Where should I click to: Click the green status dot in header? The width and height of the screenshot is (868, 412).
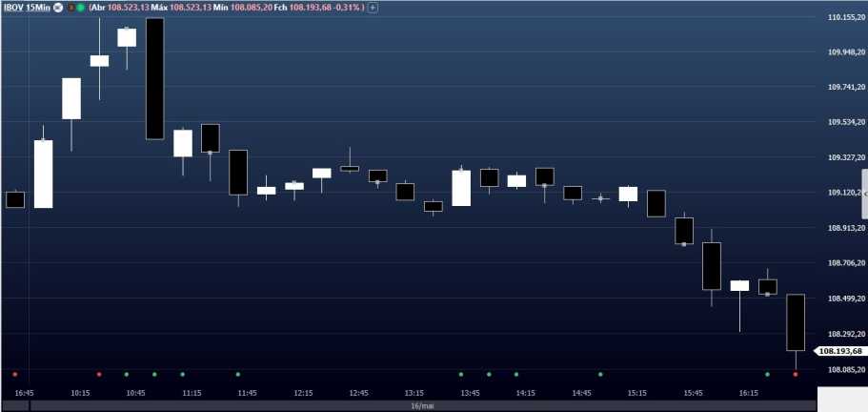(78, 8)
